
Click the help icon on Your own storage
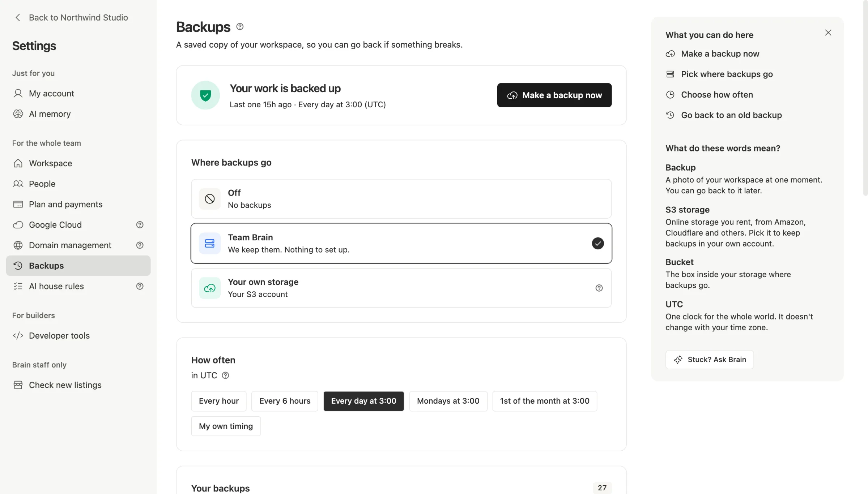(599, 288)
